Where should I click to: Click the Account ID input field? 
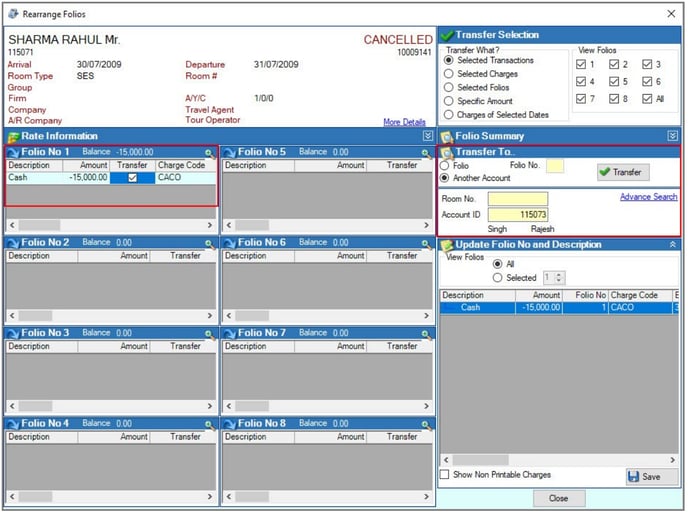point(518,215)
